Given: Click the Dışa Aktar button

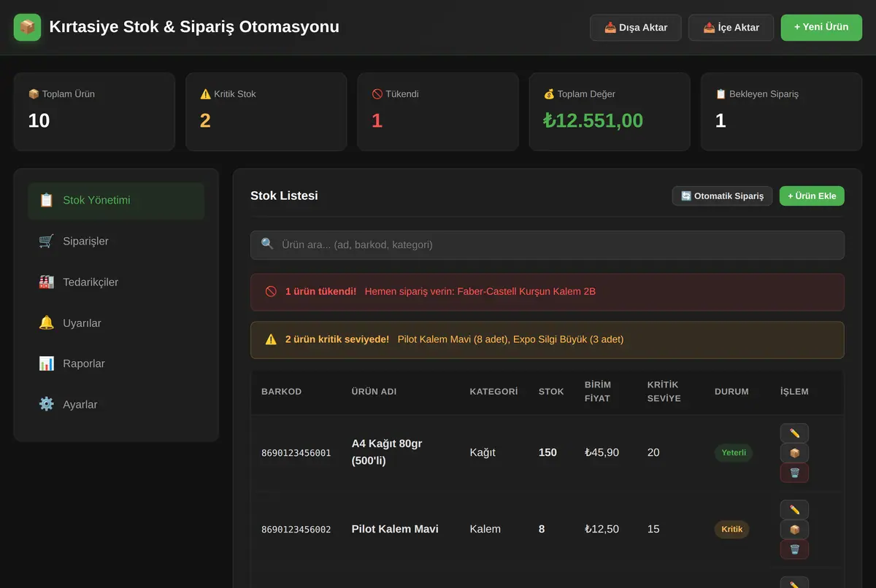Looking at the screenshot, I should [x=636, y=28].
